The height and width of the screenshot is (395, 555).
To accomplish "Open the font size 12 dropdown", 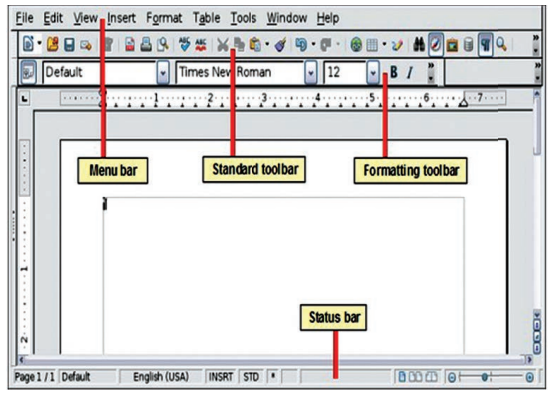I will [x=373, y=73].
